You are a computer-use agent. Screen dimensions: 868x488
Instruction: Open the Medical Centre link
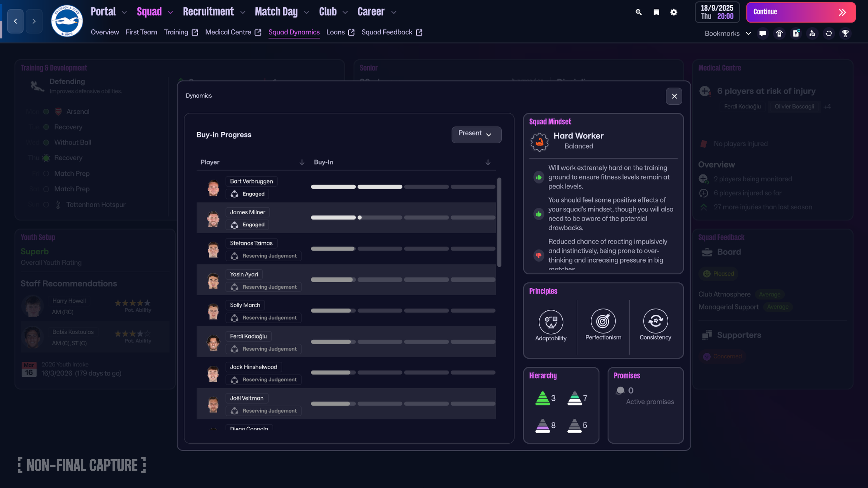[228, 32]
